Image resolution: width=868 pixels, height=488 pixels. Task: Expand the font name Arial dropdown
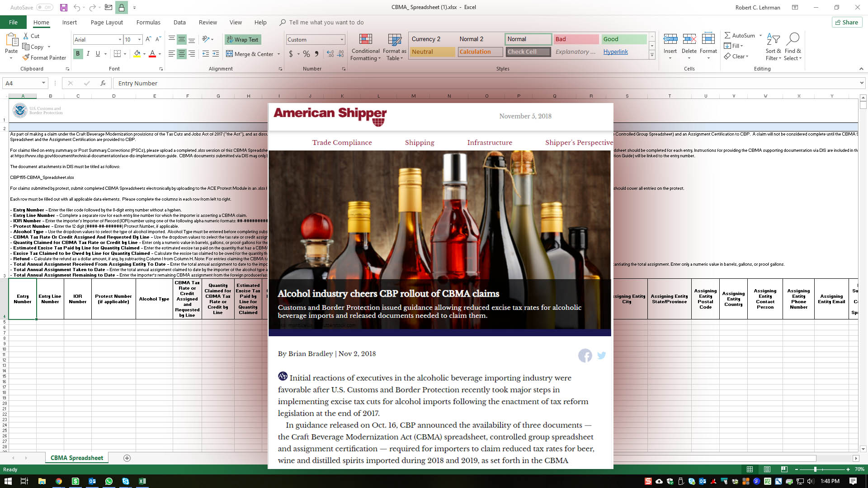tap(120, 40)
